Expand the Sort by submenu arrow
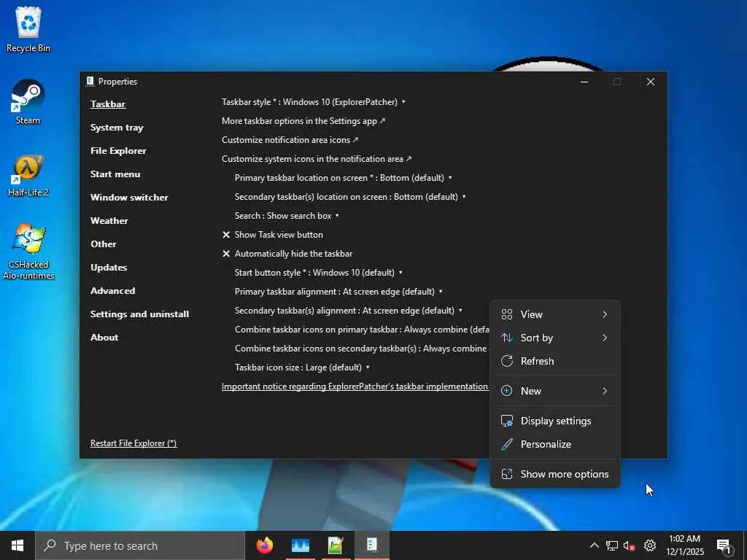The image size is (747, 560). [x=605, y=338]
